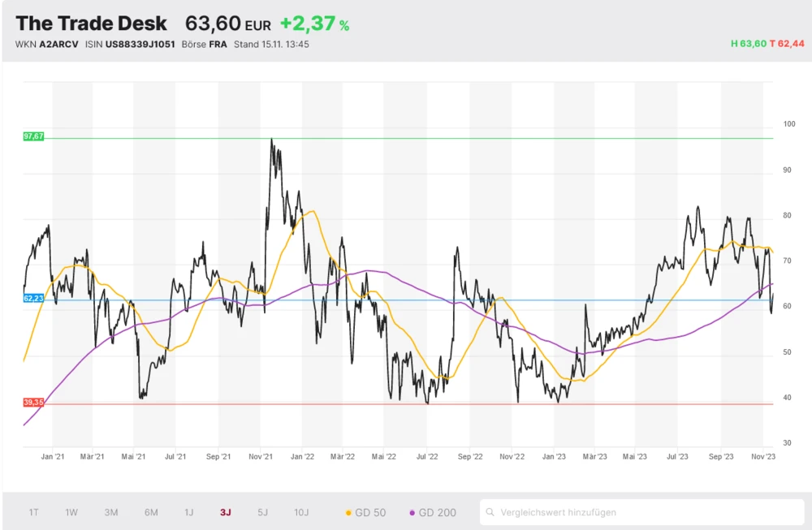
Task: Select the active 3J time range
Action: click(x=225, y=512)
